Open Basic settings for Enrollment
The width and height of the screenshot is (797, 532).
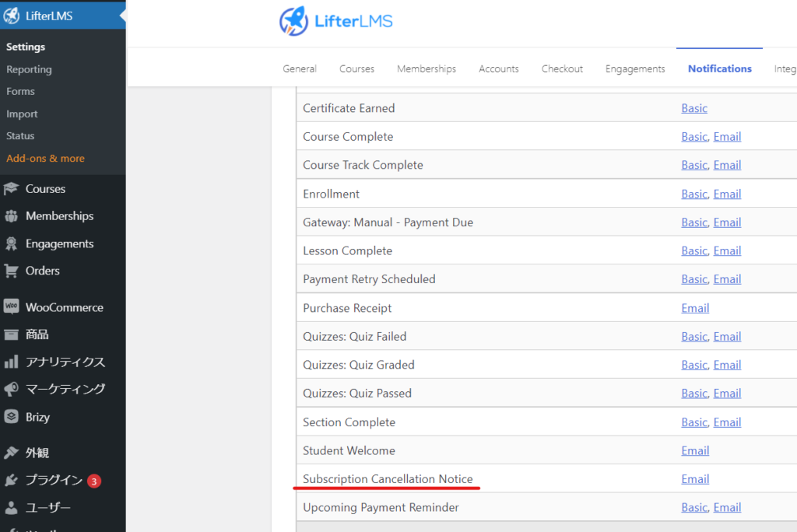click(x=694, y=194)
